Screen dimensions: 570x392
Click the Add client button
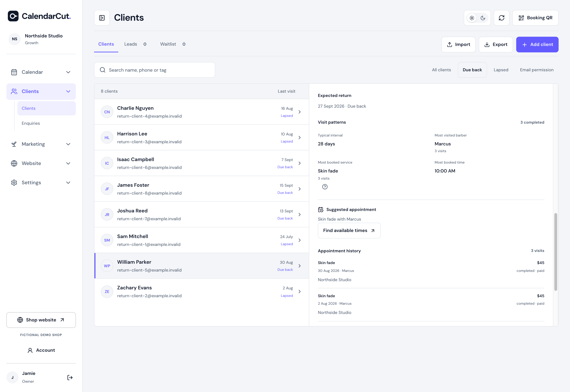pos(537,44)
